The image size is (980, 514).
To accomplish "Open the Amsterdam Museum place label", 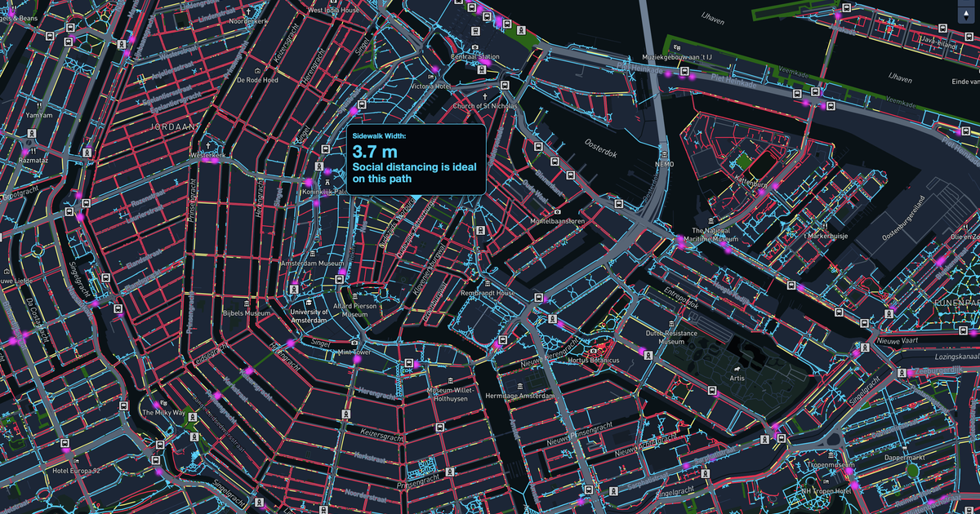I will click(313, 264).
